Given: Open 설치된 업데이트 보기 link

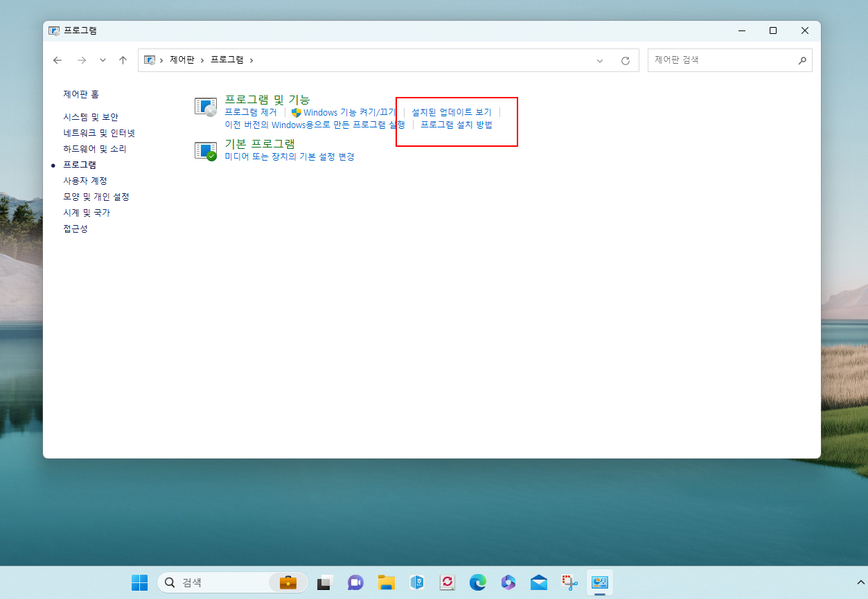Looking at the screenshot, I should (451, 112).
